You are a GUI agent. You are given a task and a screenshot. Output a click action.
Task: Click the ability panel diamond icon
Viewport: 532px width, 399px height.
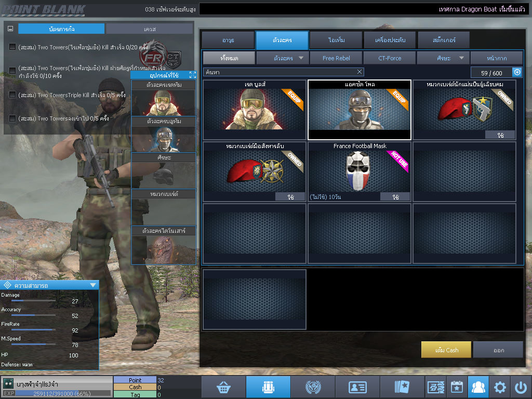[x=7, y=285]
